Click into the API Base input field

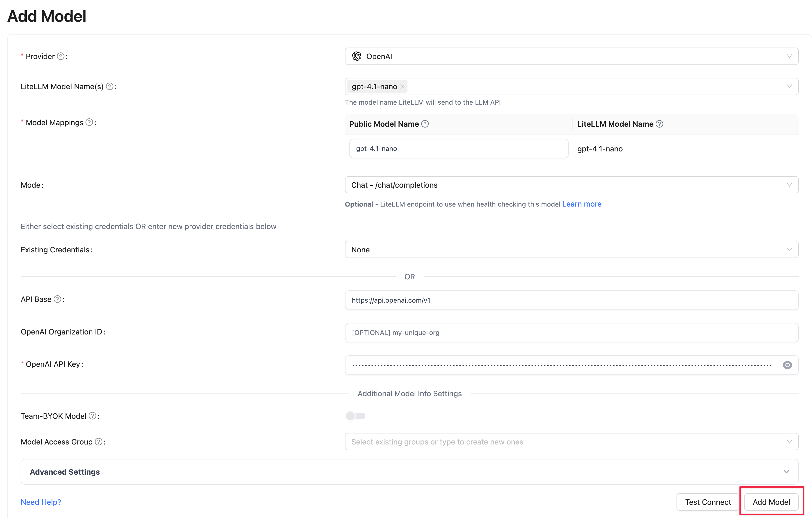pyautogui.click(x=572, y=300)
